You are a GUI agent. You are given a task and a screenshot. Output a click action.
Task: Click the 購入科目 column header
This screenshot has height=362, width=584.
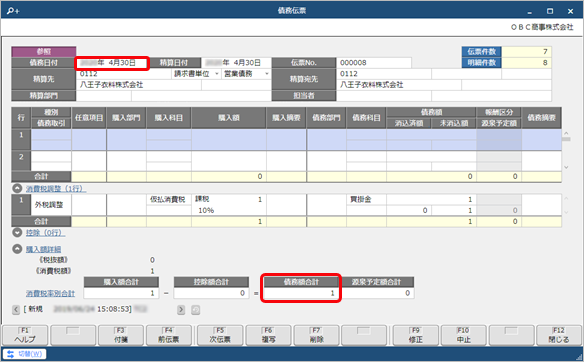tap(169, 118)
